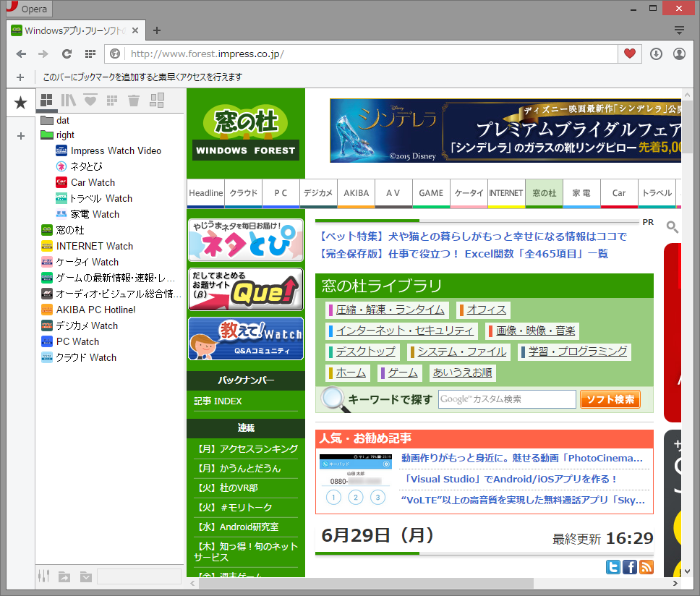
Task: Click the Twitter share icon on the page
Action: click(612, 567)
